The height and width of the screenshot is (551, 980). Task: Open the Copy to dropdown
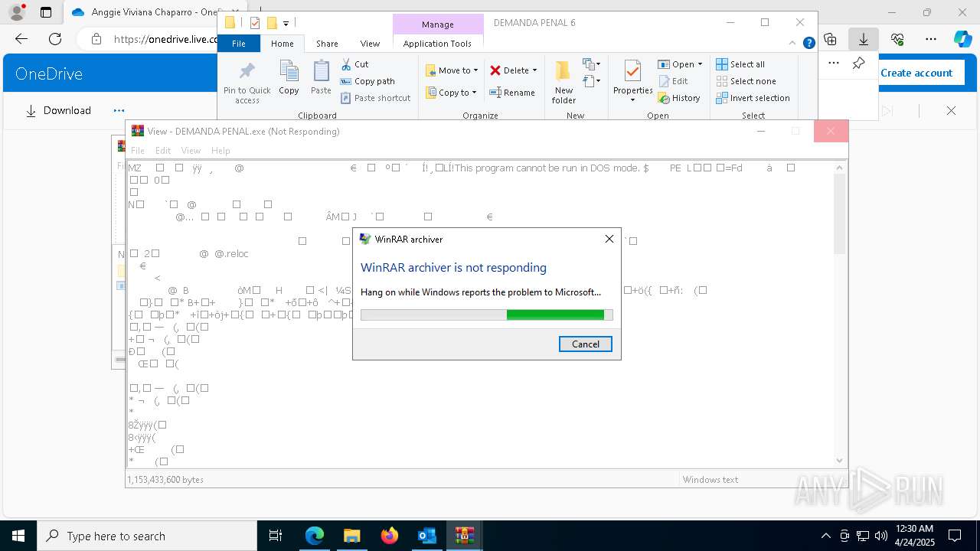point(452,93)
